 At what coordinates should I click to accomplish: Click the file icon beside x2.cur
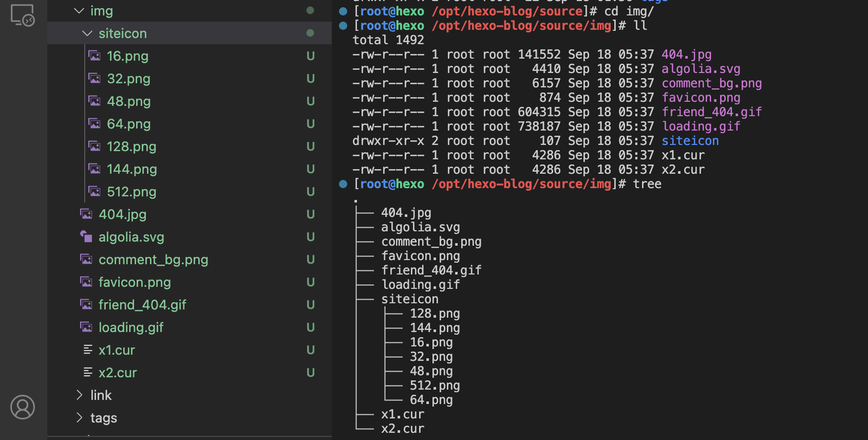tap(88, 372)
